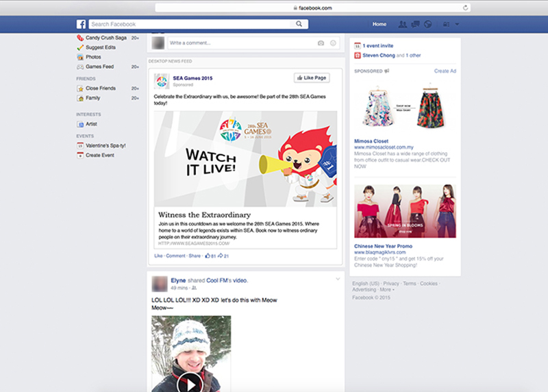Open Games Feed in sidebar

pos(99,66)
